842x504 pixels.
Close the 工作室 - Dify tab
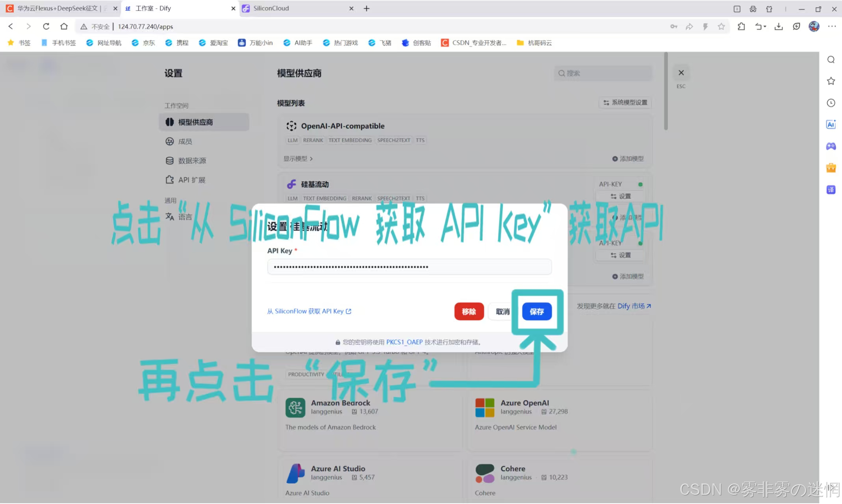pos(233,8)
